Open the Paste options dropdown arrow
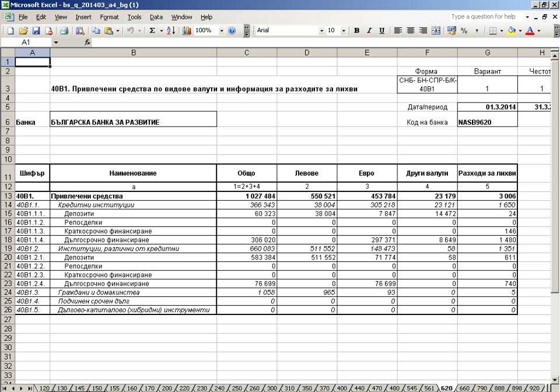 pos(118,31)
